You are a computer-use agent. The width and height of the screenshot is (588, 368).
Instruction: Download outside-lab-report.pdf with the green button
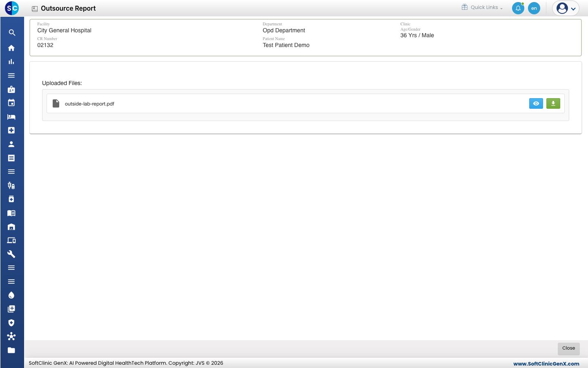(553, 103)
